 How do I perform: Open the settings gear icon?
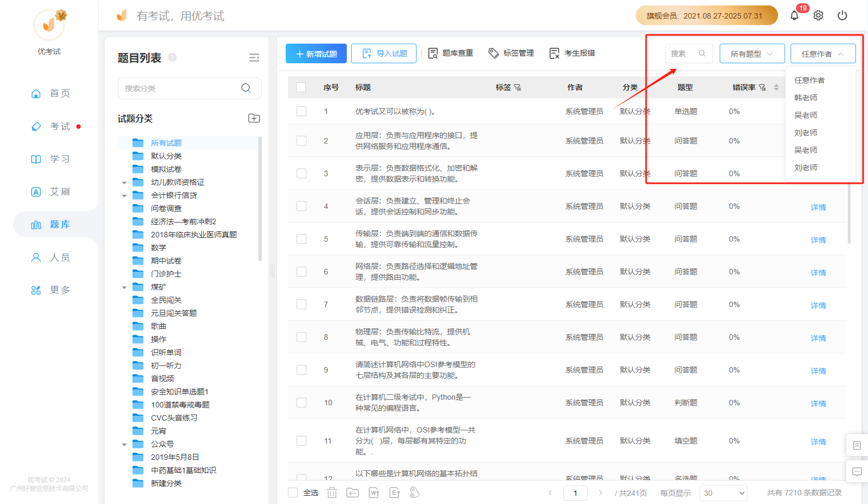(818, 15)
